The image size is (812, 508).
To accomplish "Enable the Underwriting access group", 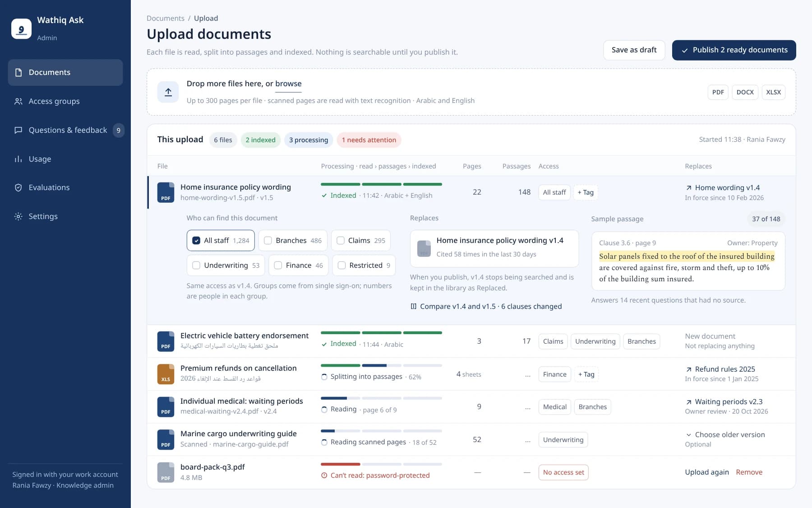I will pos(196,266).
